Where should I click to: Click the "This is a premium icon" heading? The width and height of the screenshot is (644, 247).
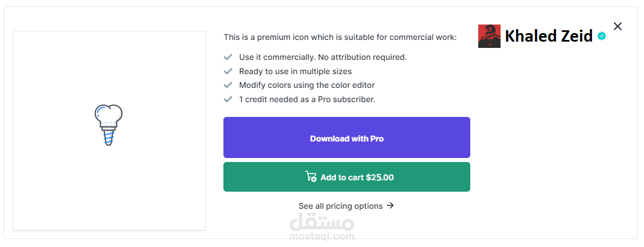point(340,37)
